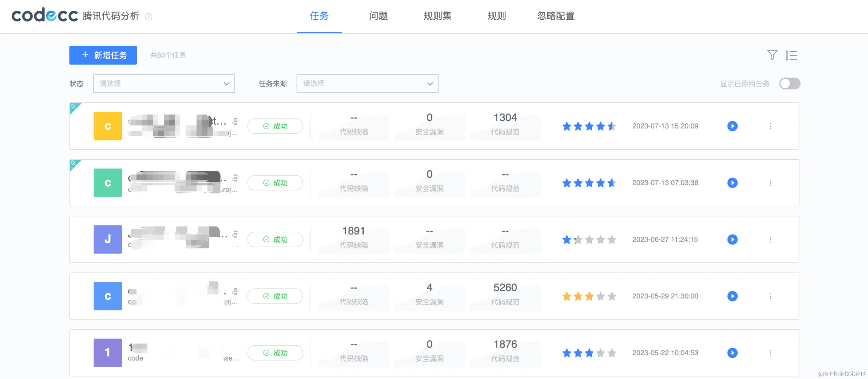Open three-dot menu of 2023-07-13 07:03:38 task

coord(770,183)
